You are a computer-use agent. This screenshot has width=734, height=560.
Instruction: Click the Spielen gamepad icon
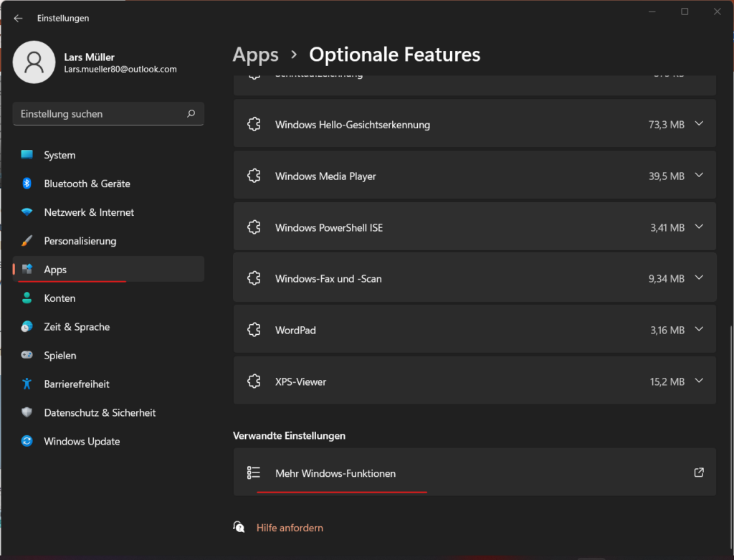click(x=27, y=355)
